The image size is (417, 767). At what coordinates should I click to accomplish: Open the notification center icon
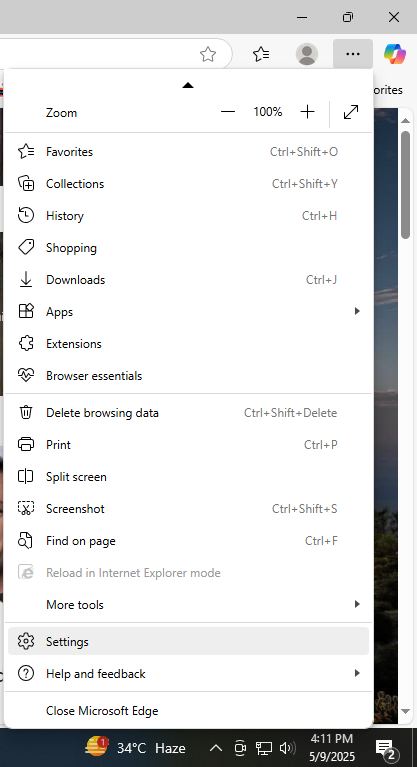coord(388,749)
